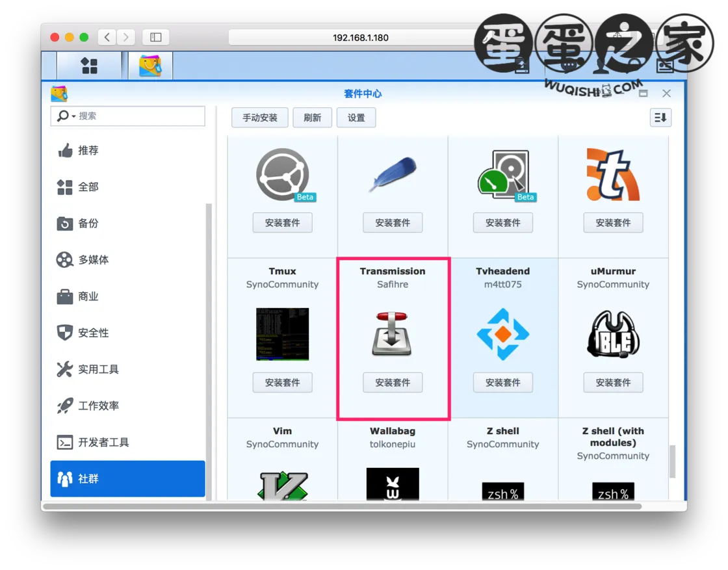
Task: Install the package under the orange t icon
Action: click(x=613, y=223)
